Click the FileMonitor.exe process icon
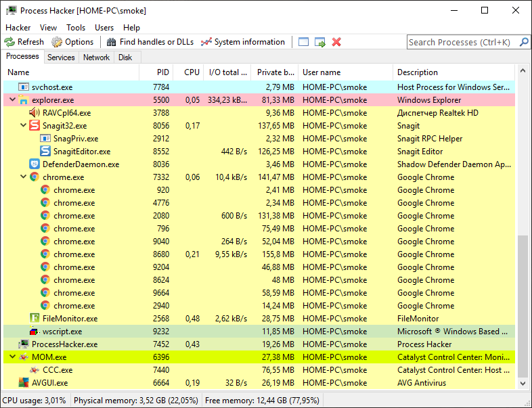Screen dimensions: 532x408 [x=35, y=319]
